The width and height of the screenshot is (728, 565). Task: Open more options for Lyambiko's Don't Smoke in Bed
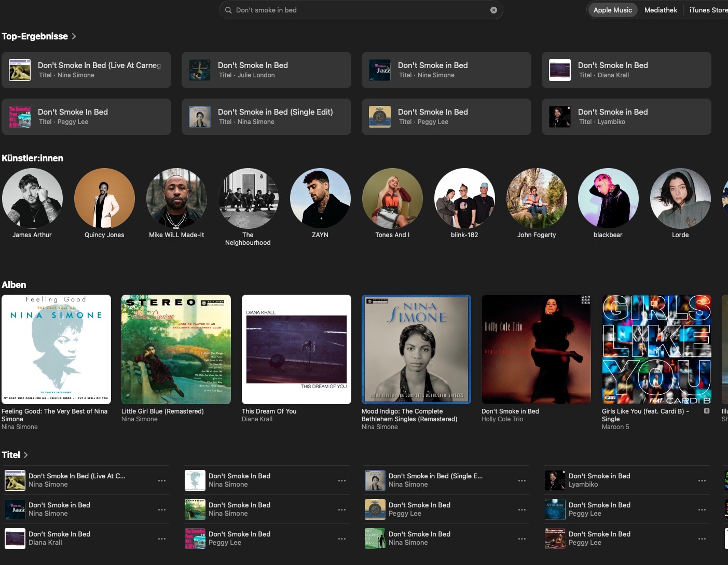[x=702, y=480]
